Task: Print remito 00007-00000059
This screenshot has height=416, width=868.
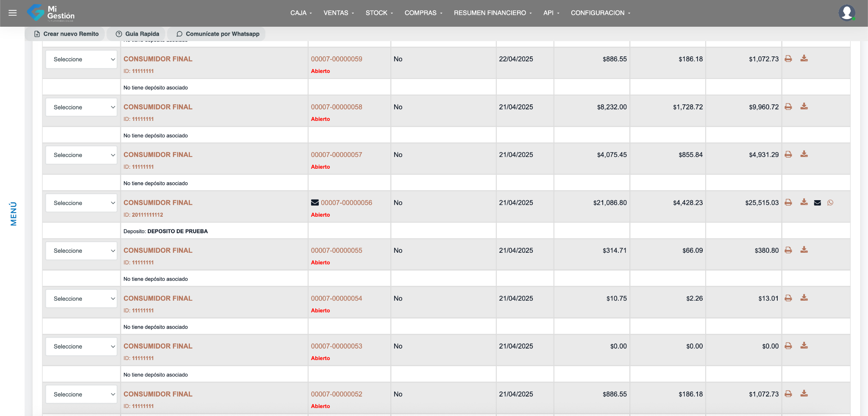Action: click(788, 59)
